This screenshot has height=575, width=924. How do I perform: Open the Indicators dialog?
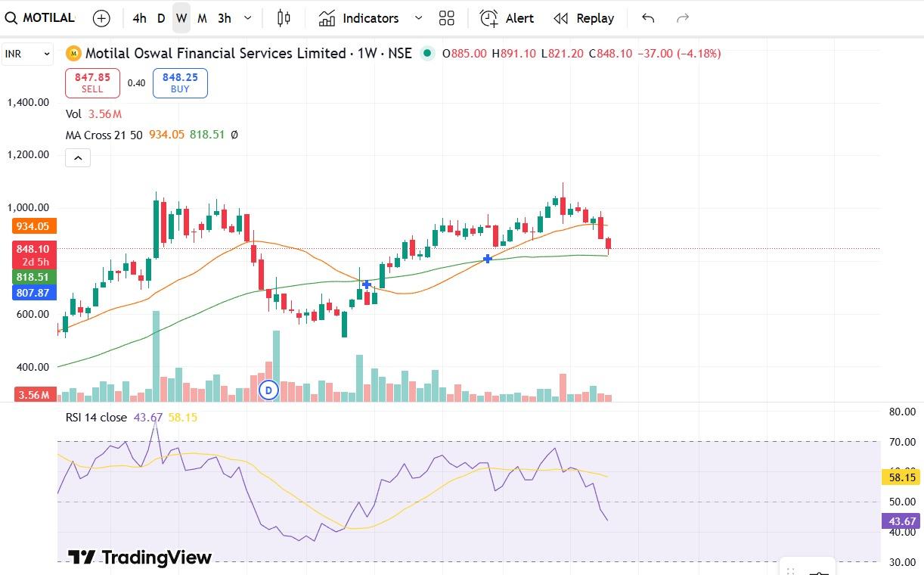(x=358, y=18)
